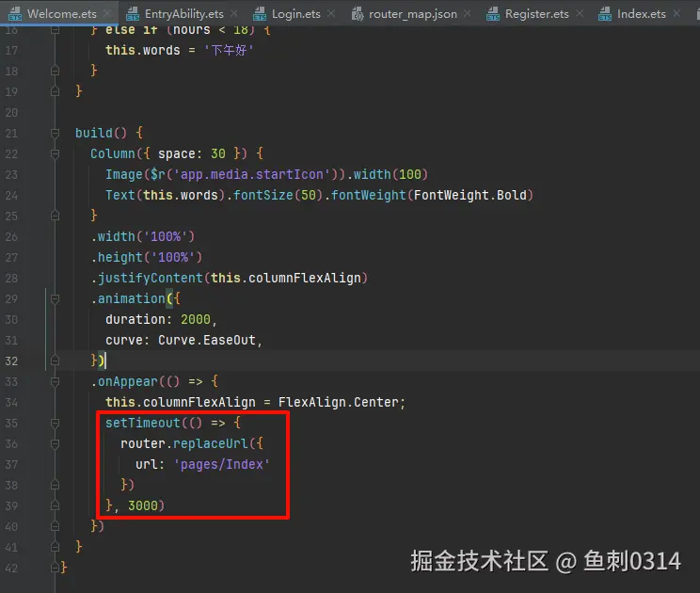The width and height of the screenshot is (700, 593).
Task: Click fold end marker at line 39
Action: point(55,505)
